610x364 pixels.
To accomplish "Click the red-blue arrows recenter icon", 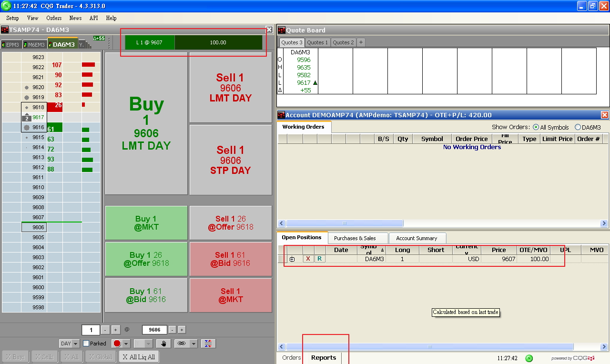I will [x=208, y=344].
